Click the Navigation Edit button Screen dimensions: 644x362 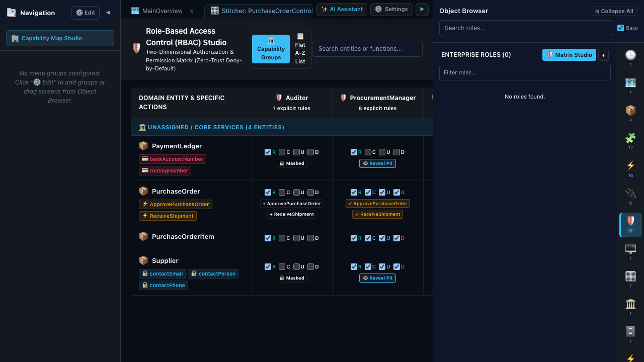click(86, 13)
